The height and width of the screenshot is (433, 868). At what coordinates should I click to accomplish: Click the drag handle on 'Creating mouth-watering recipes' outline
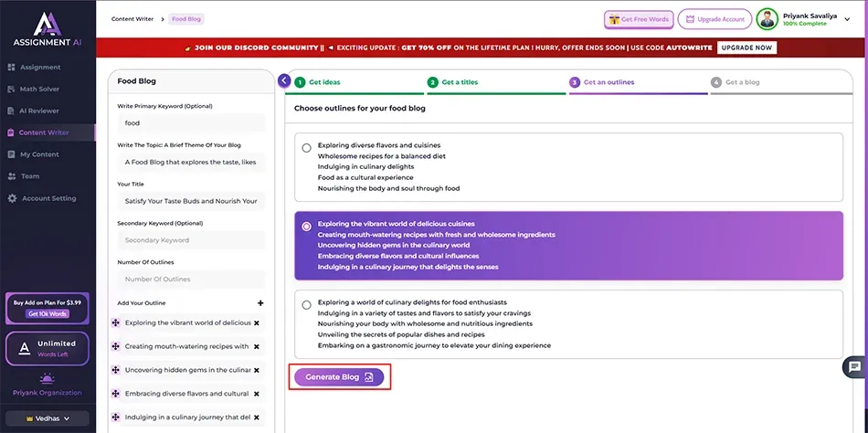[115, 347]
